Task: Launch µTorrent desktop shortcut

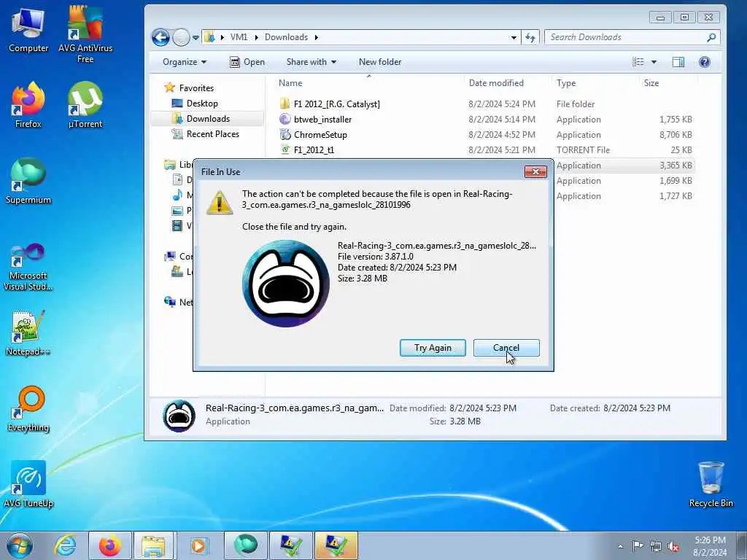Action: click(85, 105)
